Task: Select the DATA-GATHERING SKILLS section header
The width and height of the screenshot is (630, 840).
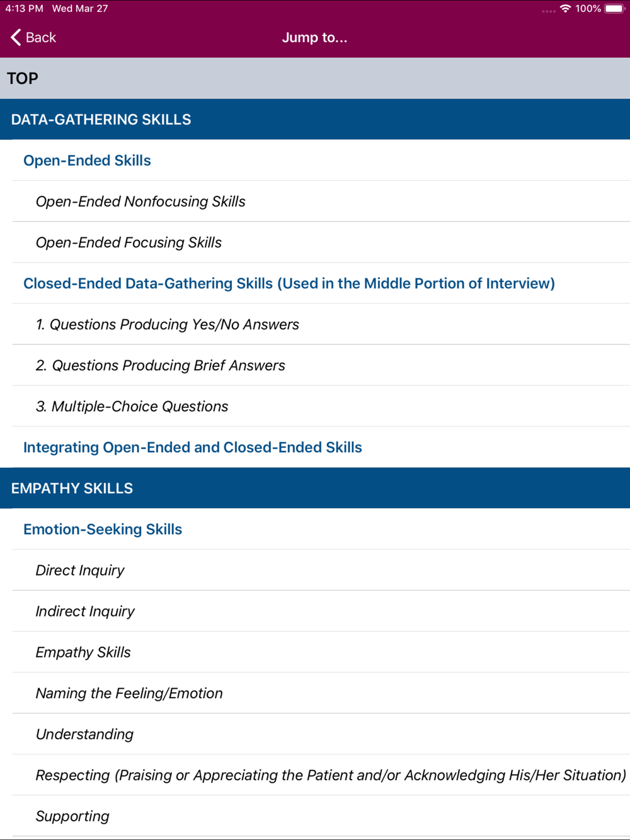Action: coord(315,119)
